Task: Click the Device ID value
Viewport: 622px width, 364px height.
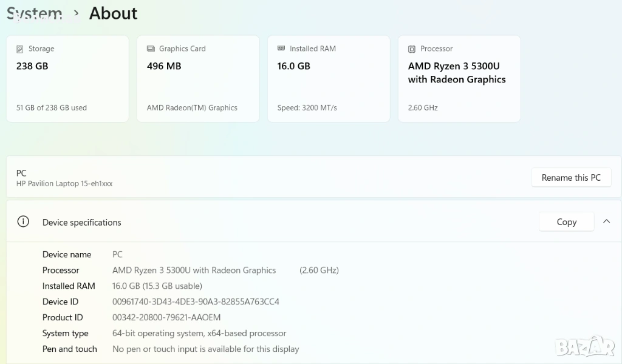Action: coord(196,302)
